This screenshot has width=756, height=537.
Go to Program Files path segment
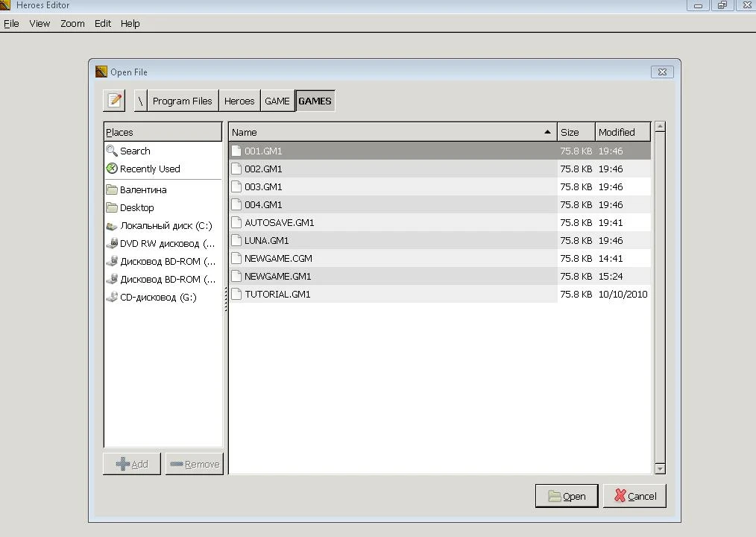click(182, 101)
